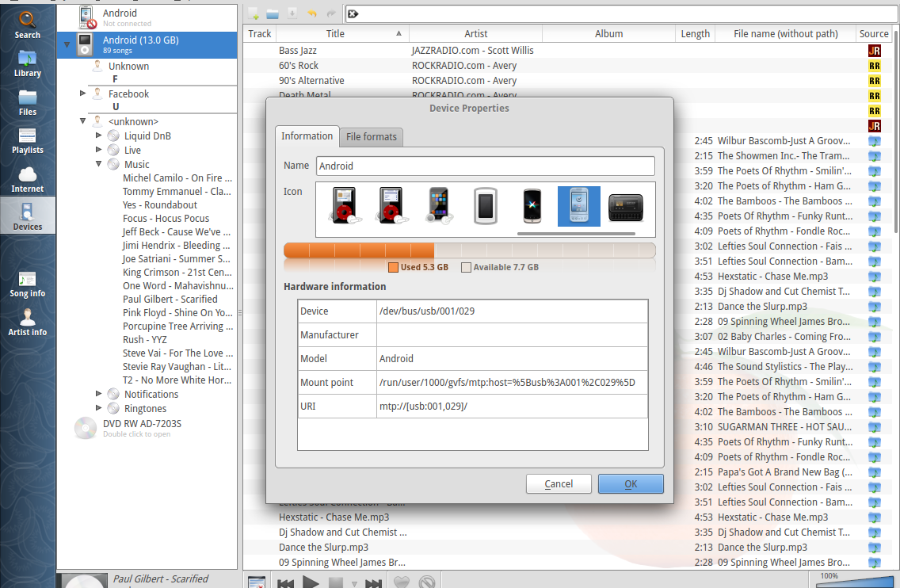Image resolution: width=900 pixels, height=588 pixels.
Task: Open the Search tab in sidebar
Action: tap(27, 24)
